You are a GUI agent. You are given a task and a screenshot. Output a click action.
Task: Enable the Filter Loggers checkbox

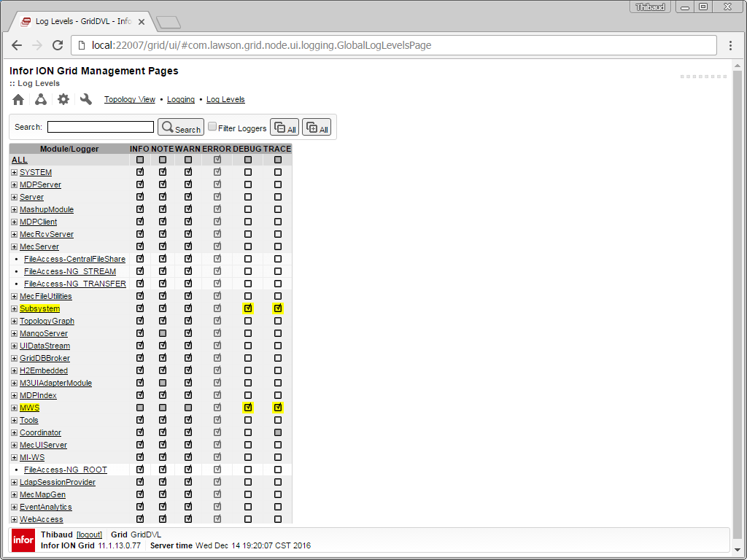(x=212, y=127)
